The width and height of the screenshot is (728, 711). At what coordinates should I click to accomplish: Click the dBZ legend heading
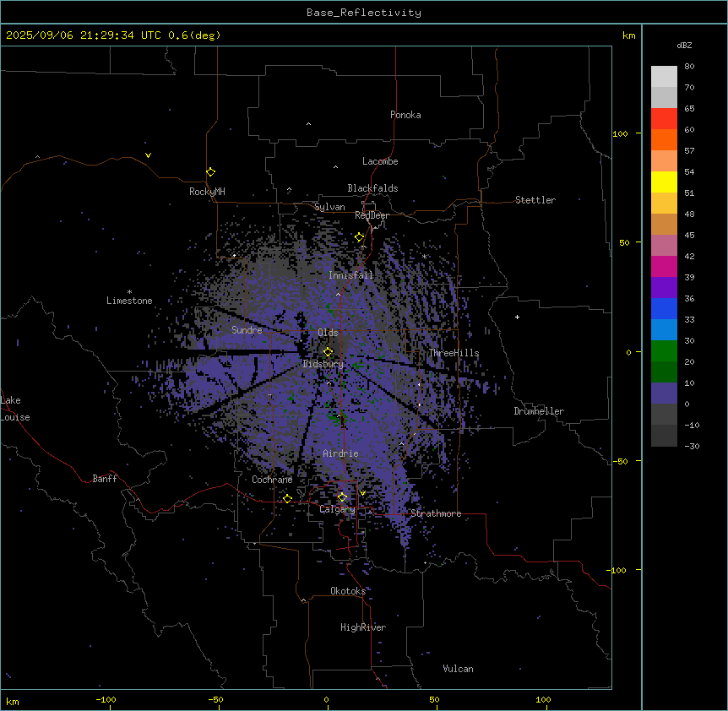684,46
